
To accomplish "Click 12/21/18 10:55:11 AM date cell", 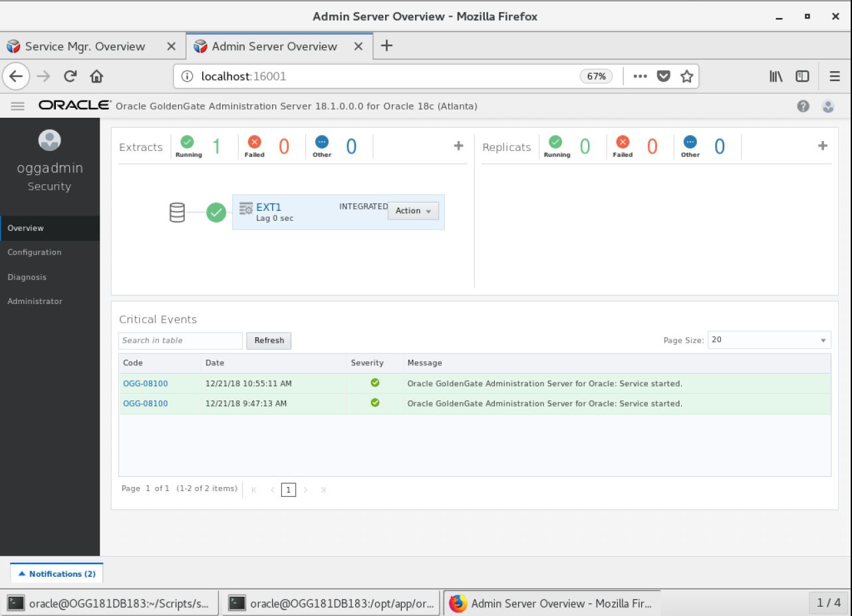I will point(247,383).
